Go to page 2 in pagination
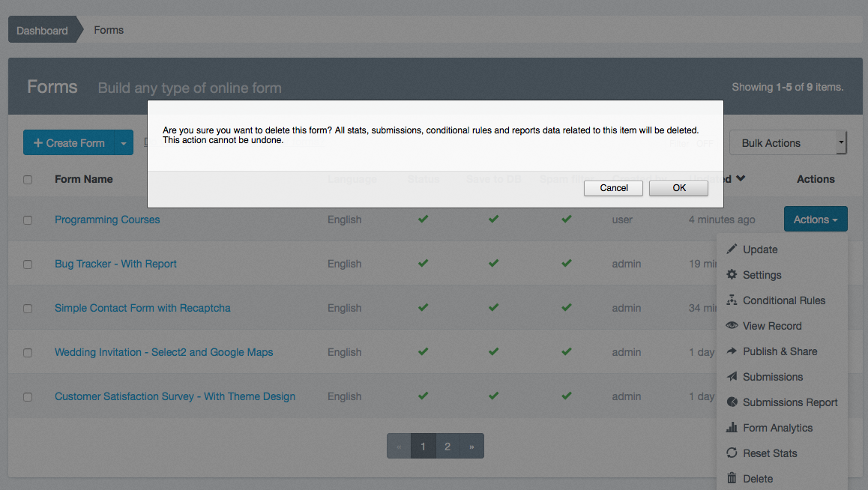868x490 pixels. [x=447, y=447]
